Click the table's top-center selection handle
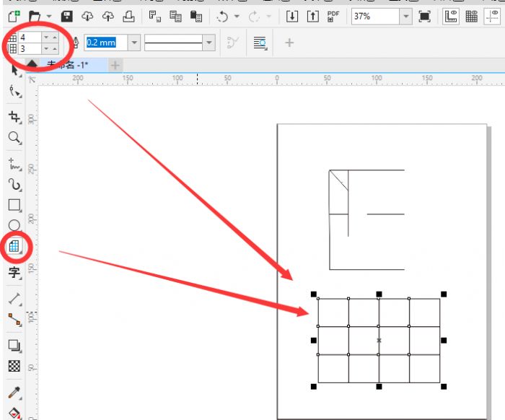The image size is (505, 420). [x=379, y=294]
